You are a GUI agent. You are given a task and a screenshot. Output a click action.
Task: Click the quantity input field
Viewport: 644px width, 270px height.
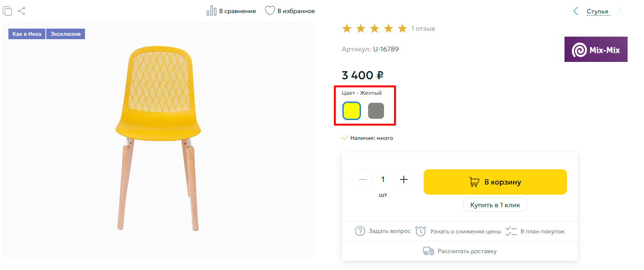click(383, 180)
